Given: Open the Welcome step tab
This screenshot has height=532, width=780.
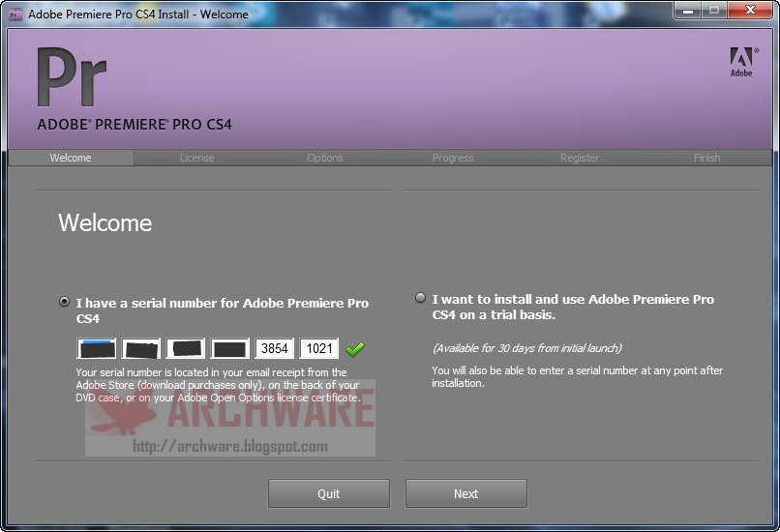Looking at the screenshot, I should tap(71, 158).
